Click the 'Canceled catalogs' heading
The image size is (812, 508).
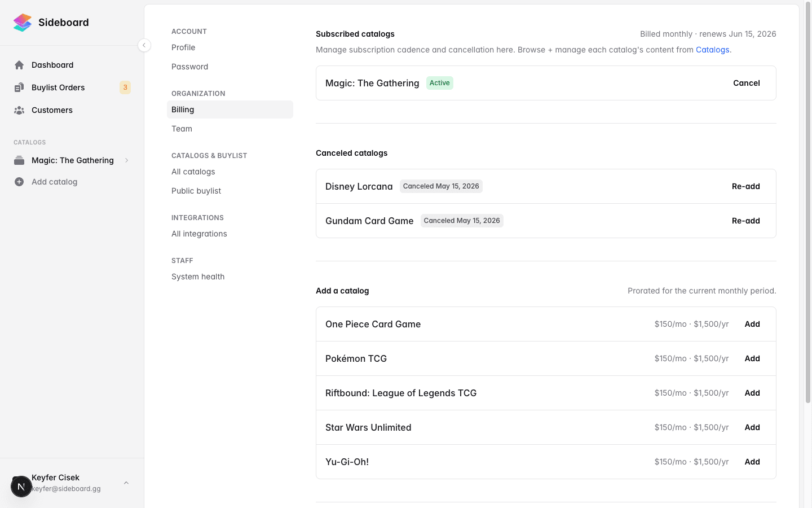point(352,153)
